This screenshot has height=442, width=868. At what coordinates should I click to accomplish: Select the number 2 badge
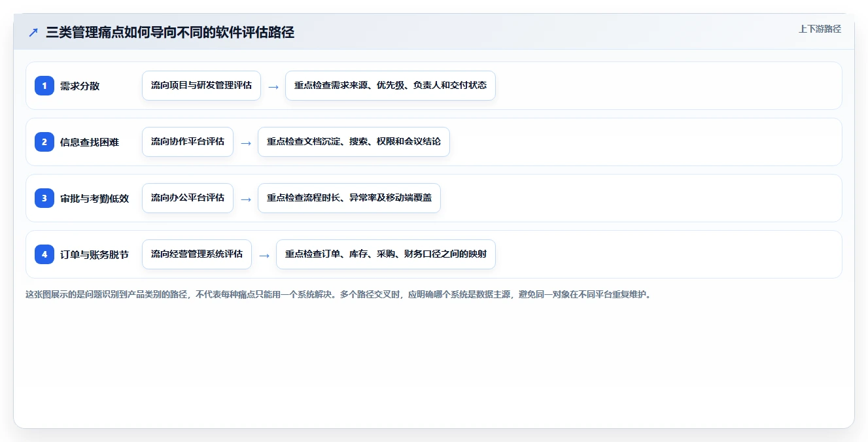point(44,142)
